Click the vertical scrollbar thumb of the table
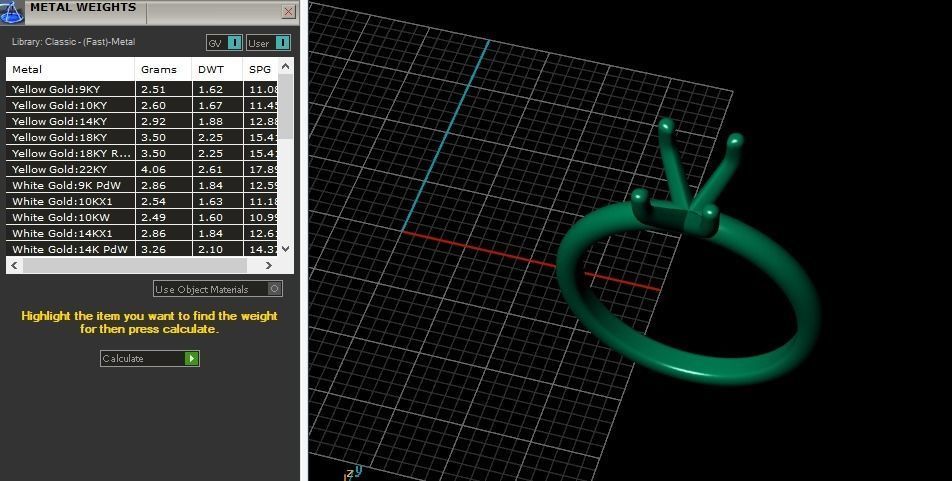This screenshot has width=952, height=481. pos(286,106)
